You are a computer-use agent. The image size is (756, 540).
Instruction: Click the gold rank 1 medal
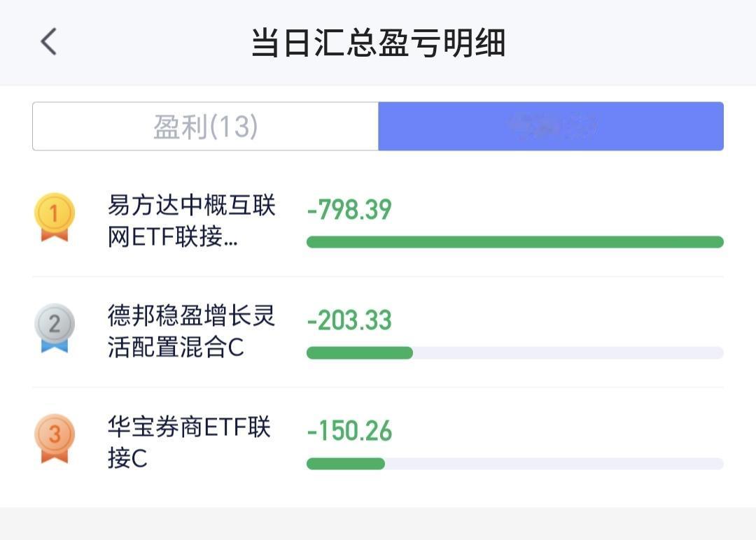[55, 217]
